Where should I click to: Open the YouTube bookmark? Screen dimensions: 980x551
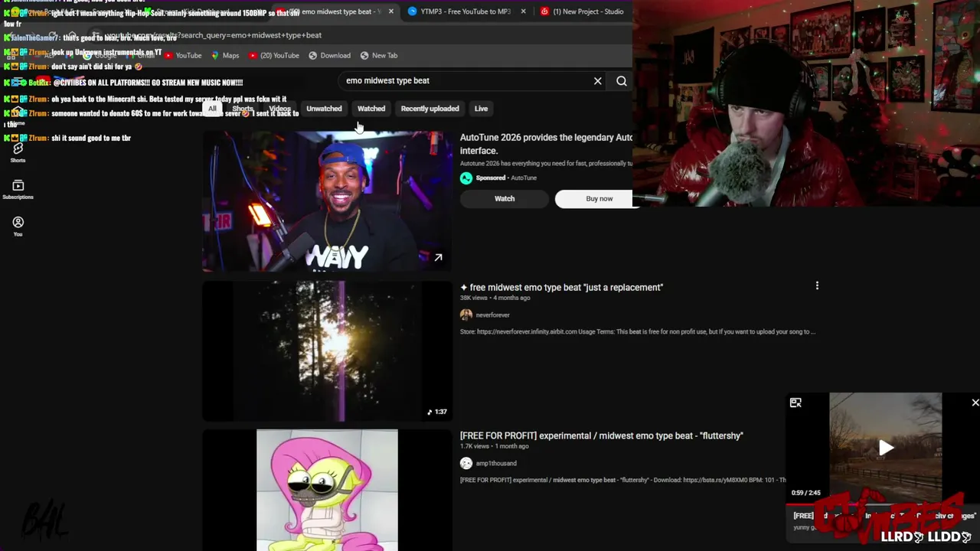coord(183,55)
